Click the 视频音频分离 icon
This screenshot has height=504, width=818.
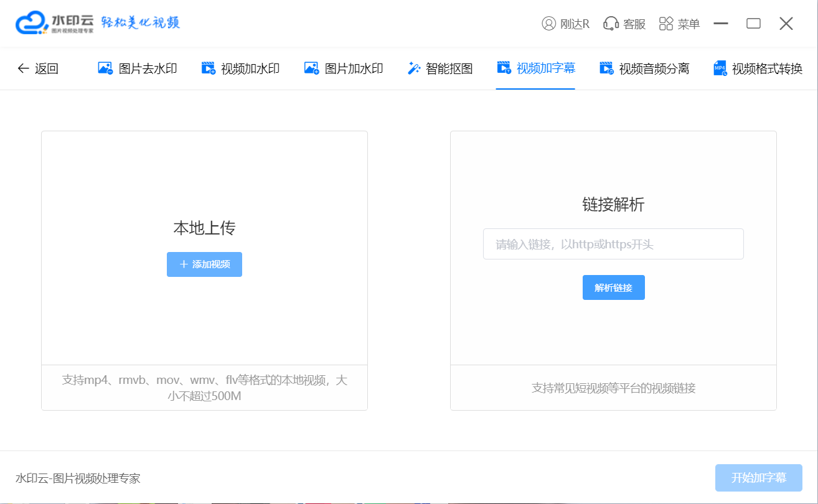pos(606,68)
